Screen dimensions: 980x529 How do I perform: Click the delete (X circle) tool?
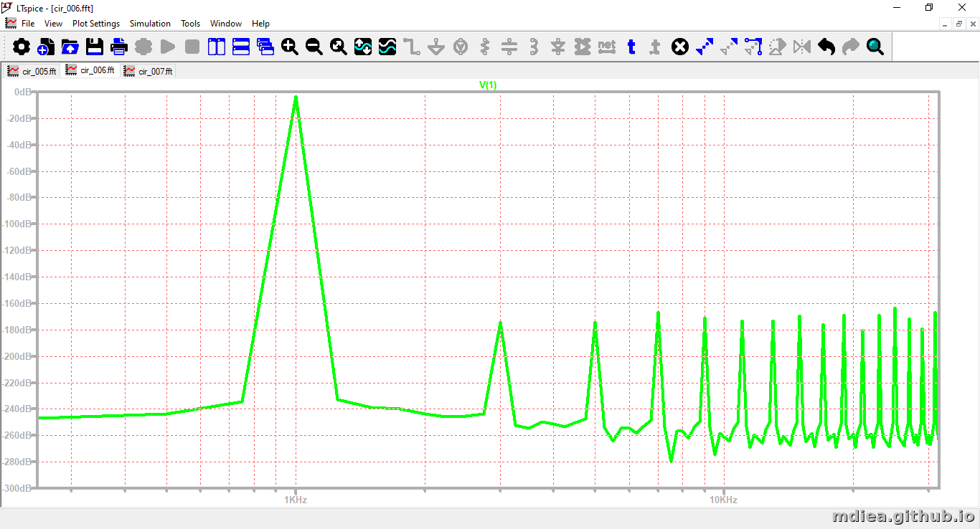coord(680,47)
